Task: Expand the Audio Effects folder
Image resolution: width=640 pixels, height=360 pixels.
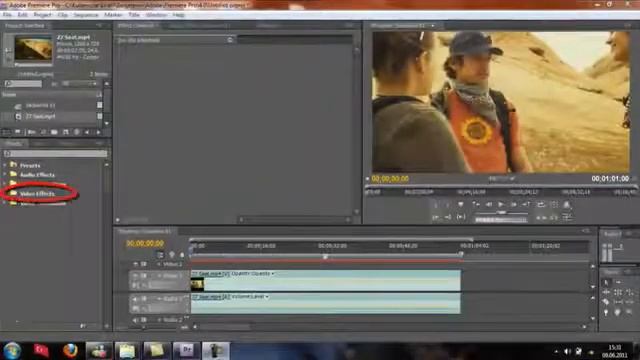Action: click(x=5, y=175)
